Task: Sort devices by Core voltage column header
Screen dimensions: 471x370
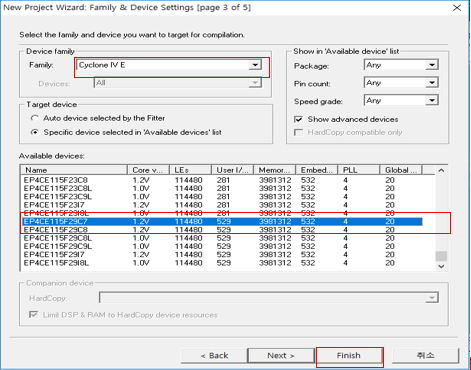Action: click(x=149, y=170)
